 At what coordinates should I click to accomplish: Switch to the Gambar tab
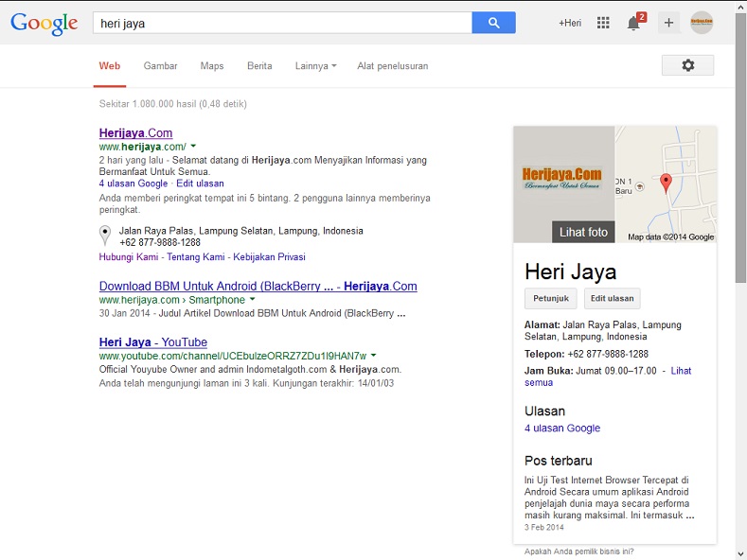click(160, 66)
